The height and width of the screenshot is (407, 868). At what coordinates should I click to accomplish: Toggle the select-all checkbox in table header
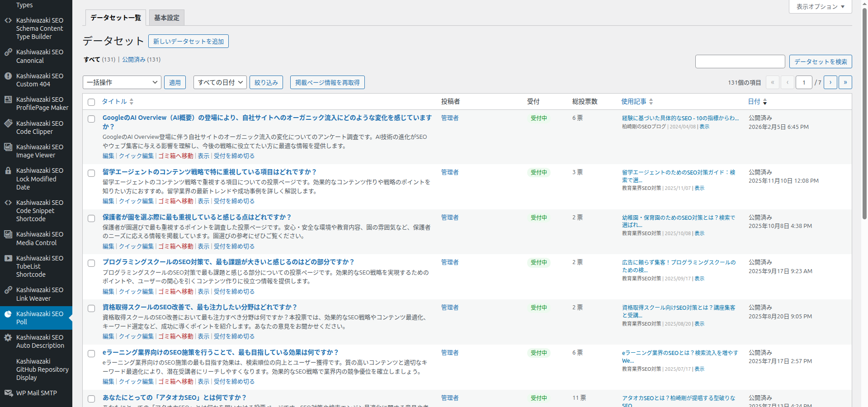91,102
